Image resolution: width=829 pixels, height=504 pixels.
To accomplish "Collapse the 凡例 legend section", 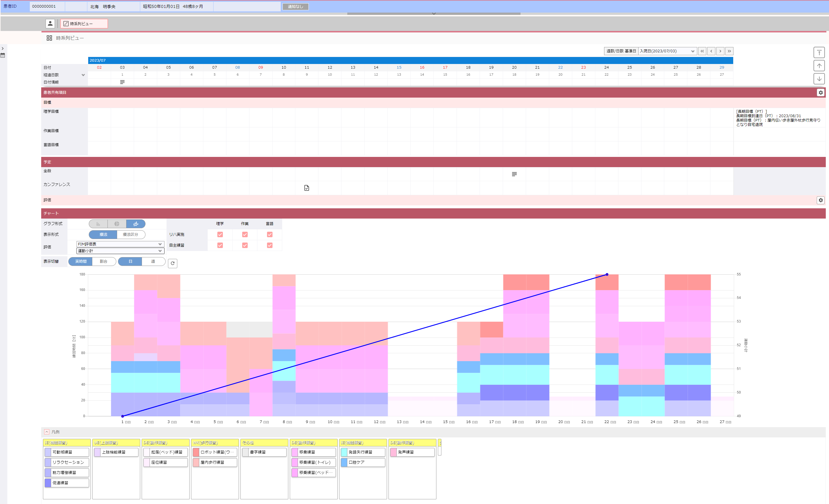I will [x=47, y=432].
